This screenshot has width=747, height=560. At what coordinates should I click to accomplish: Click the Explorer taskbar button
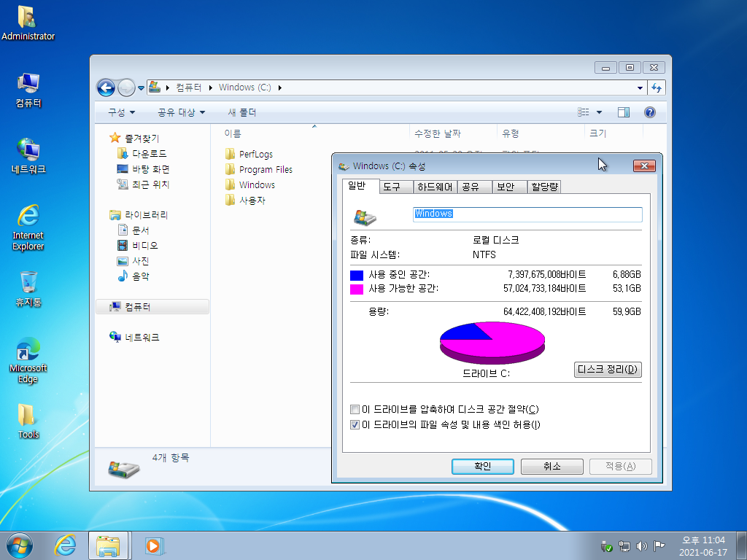[x=108, y=545]
